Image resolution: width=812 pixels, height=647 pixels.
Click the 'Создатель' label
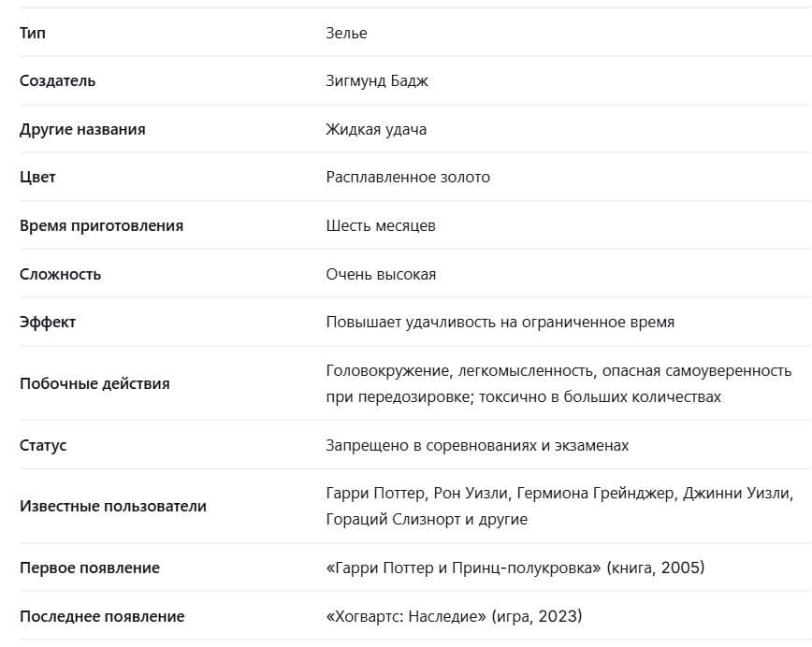[57, 80]
